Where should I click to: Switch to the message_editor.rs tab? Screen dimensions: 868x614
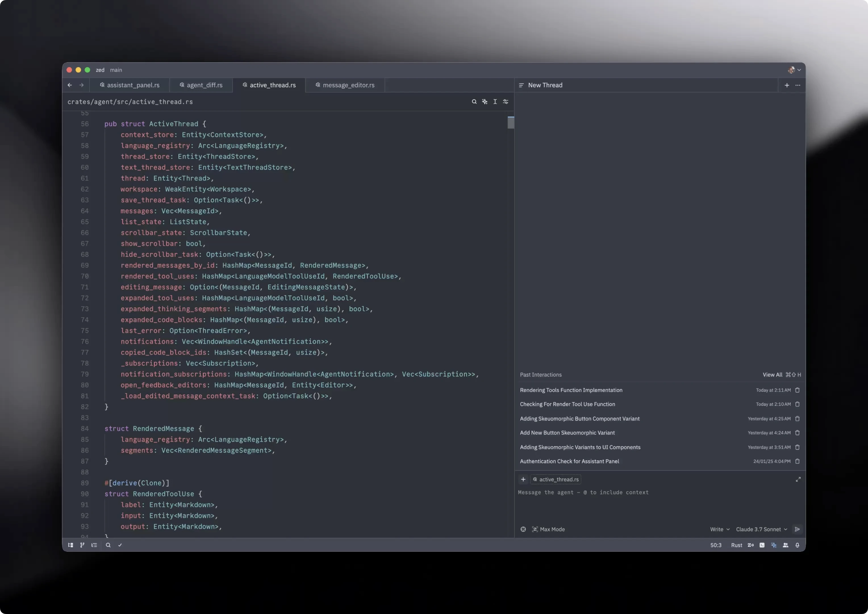(345, 85)
